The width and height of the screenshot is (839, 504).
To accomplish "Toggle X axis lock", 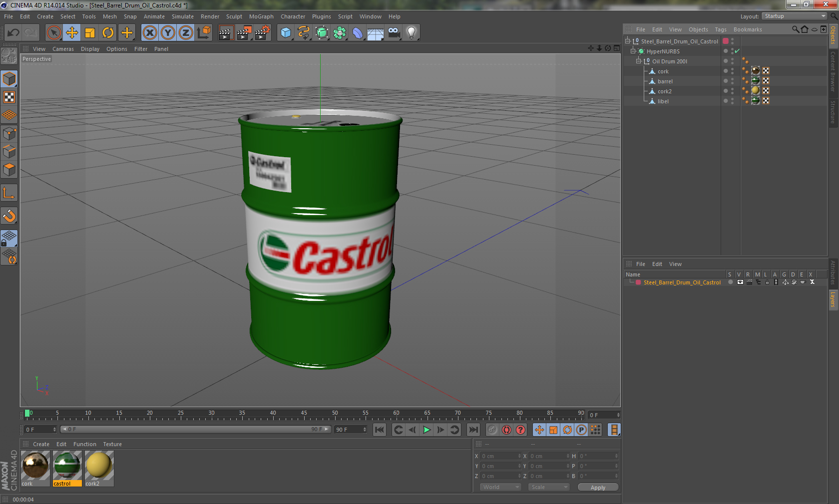I will [149, 33].
